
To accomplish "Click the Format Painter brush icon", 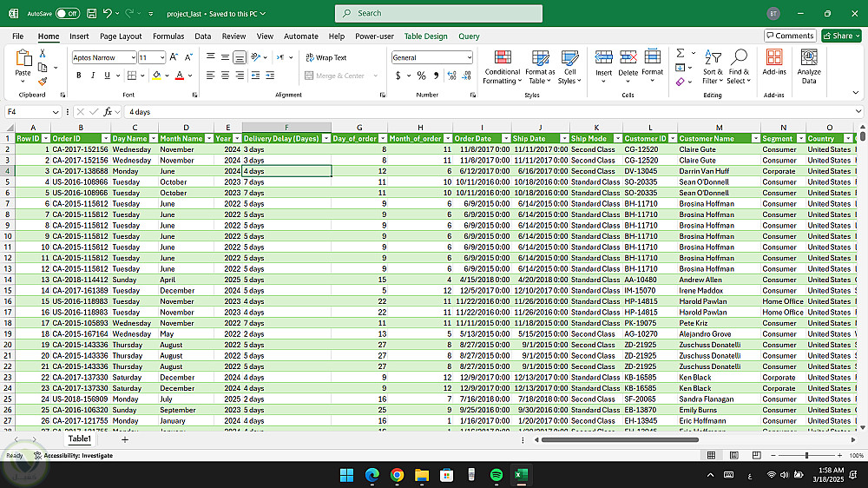I will [43, 82].
